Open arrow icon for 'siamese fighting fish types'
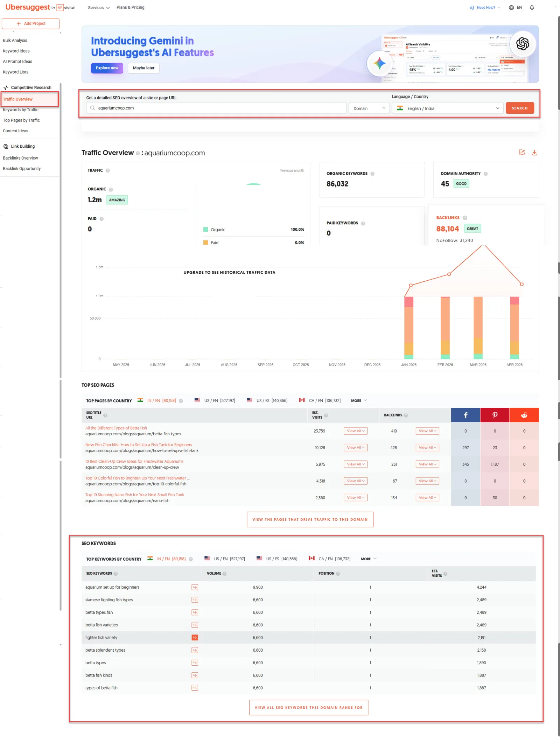 (x=195, y=600)
